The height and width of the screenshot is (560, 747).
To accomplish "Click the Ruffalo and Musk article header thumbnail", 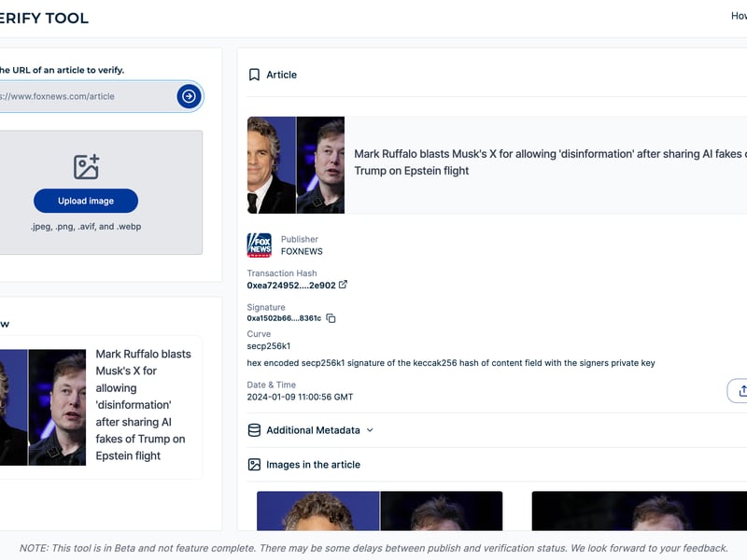I will coord(296,165).
